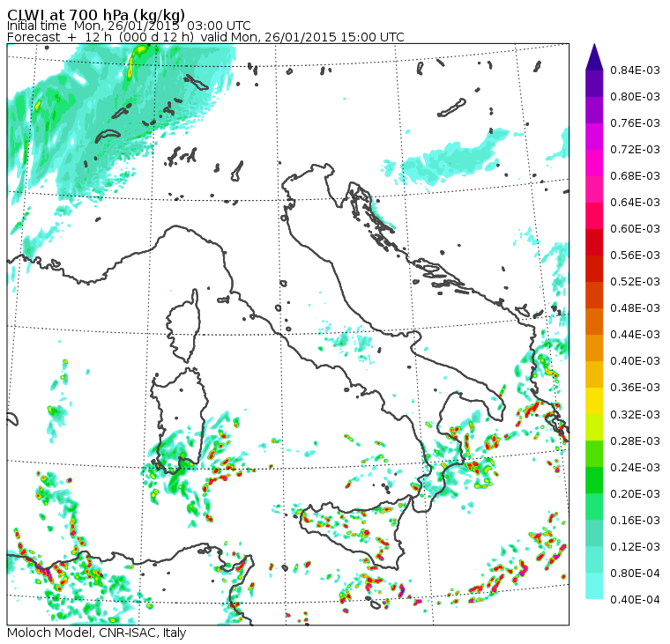Click the 0.80E-03 colorbar label
Image resolution: width=670 pixels, height=644 pixels.
point(635,97)
